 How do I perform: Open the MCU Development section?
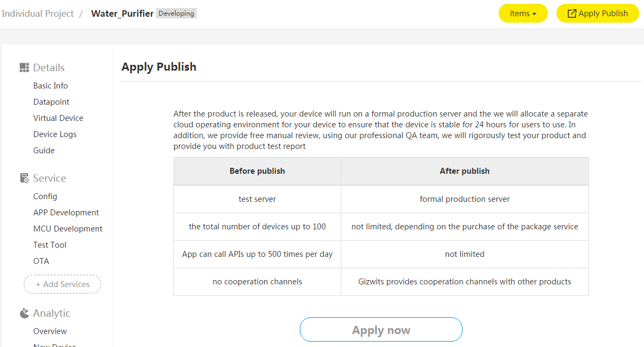click(x=68, y=228)
